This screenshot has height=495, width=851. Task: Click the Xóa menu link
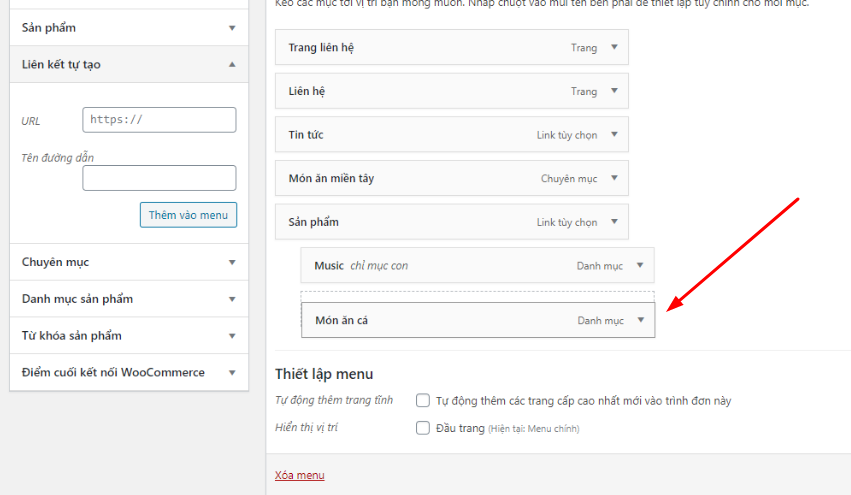299,475
